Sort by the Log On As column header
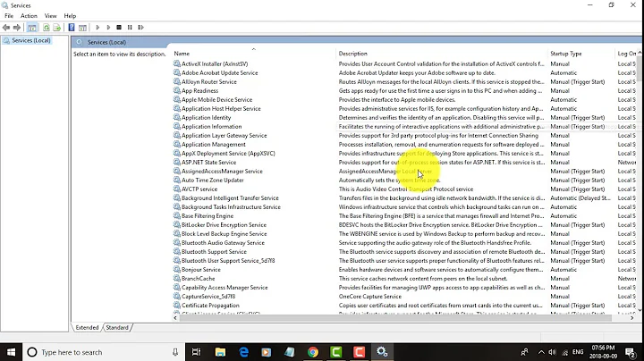 [x=626, y=54]
